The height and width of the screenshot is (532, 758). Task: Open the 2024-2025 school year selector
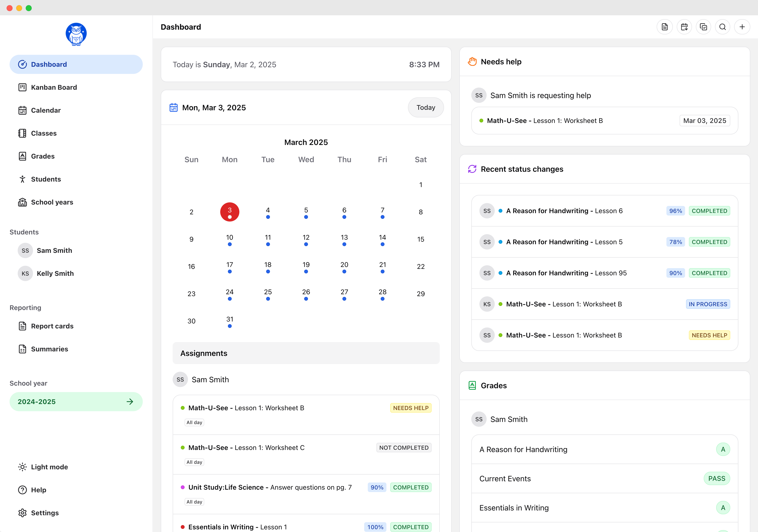coord(76,402)
